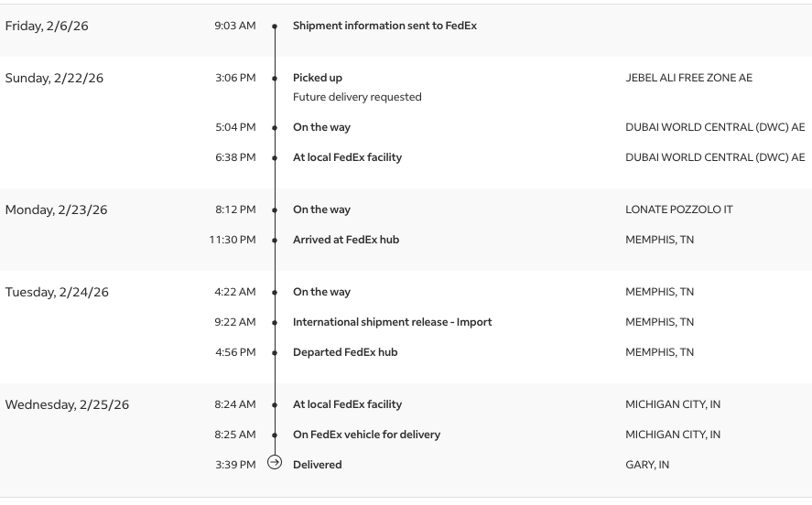The height and width of the screenshot is (505, 812).
Task: Select the timeline dot for Departed FedEx hub
Action: click(275, 353)
